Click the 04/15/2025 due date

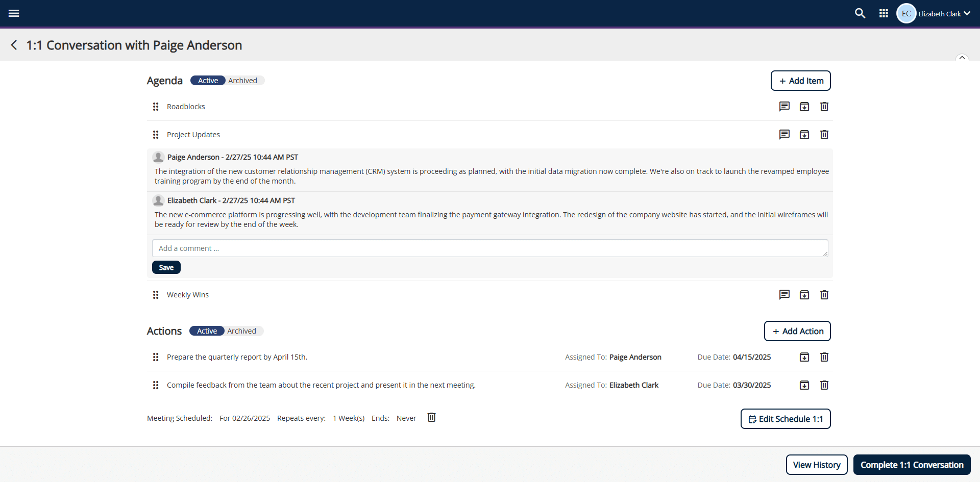pyautogui.click(x=752, y=357)
